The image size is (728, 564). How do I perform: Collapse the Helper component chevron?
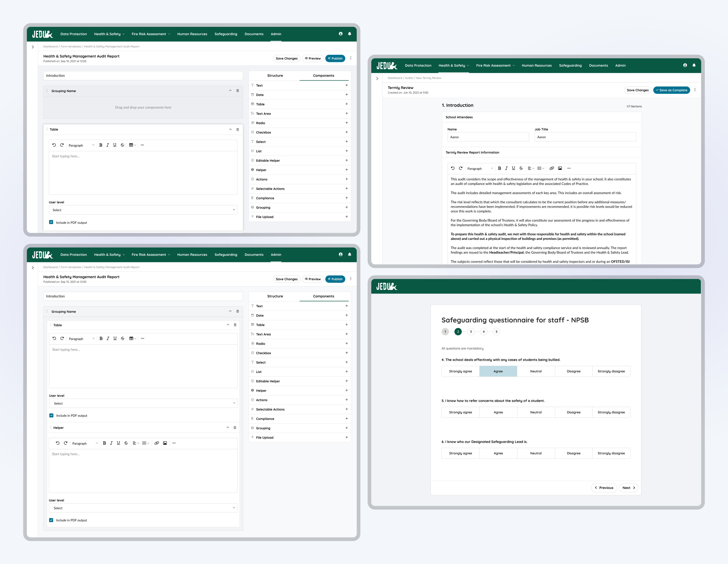tap(228, 427)
